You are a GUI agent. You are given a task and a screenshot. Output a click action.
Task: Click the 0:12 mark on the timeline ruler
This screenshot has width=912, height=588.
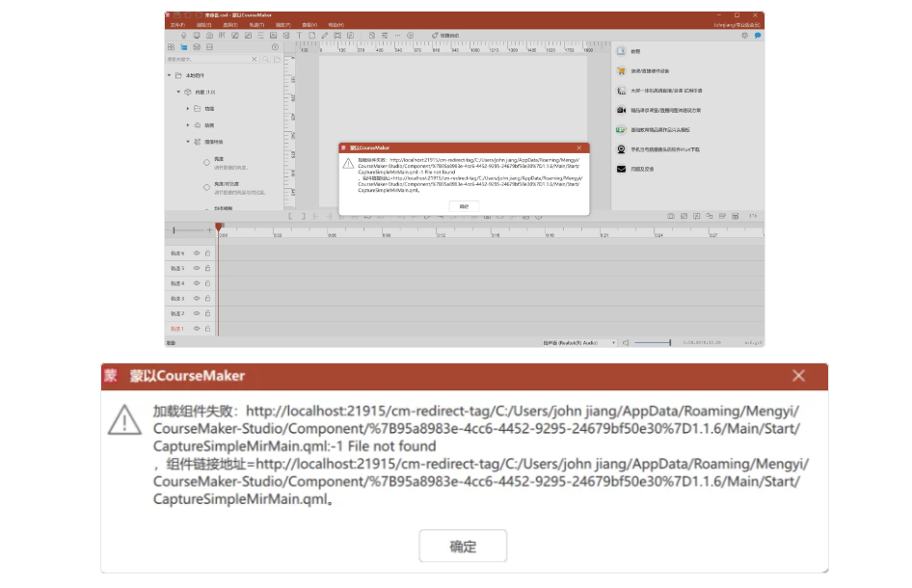[x=442, y=235]
